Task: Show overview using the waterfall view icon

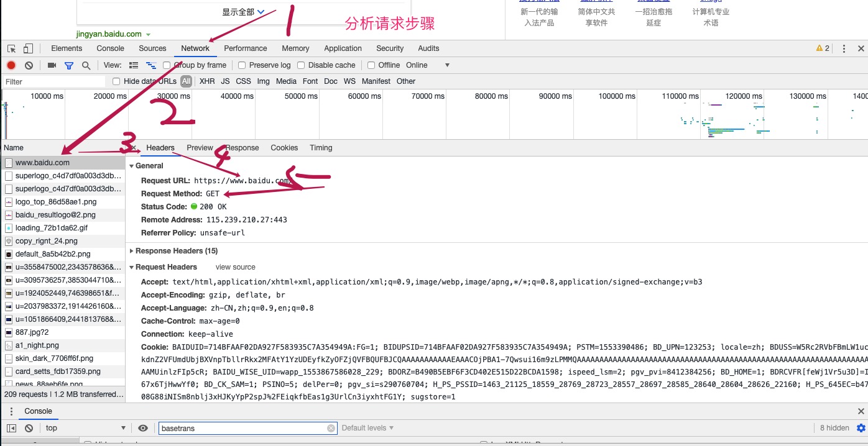Action: pyautogui.click(x=150, y=65)
